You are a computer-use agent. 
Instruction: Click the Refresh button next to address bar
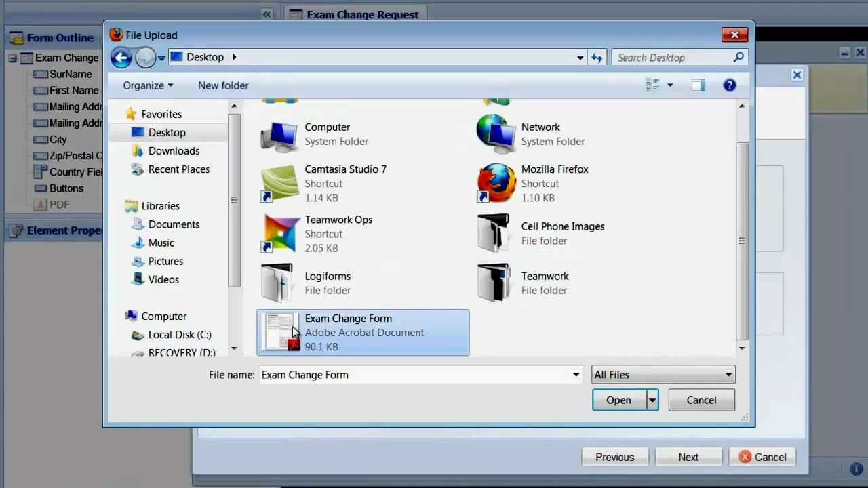pos(597,58)
